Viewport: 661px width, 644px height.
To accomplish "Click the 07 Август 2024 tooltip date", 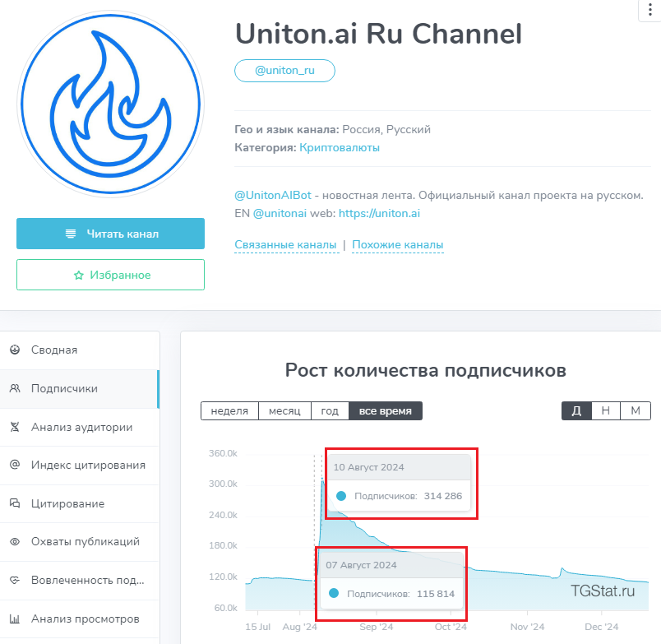I will coord(361,565).
